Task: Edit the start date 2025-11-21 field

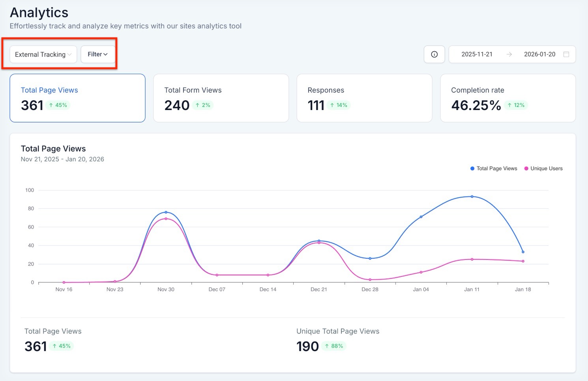Action: coord(477,54)
